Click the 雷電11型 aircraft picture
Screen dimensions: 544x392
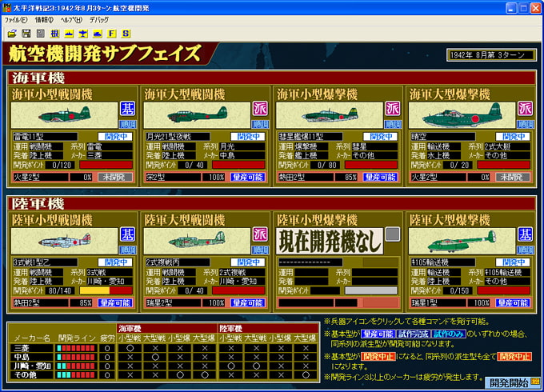pos(65,115)
